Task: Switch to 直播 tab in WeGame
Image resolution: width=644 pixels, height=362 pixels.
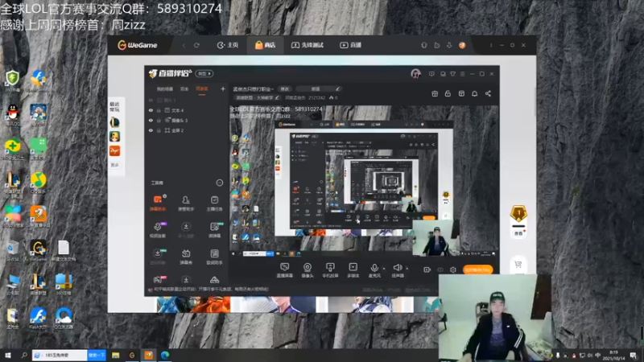Action: coord(350,45)
